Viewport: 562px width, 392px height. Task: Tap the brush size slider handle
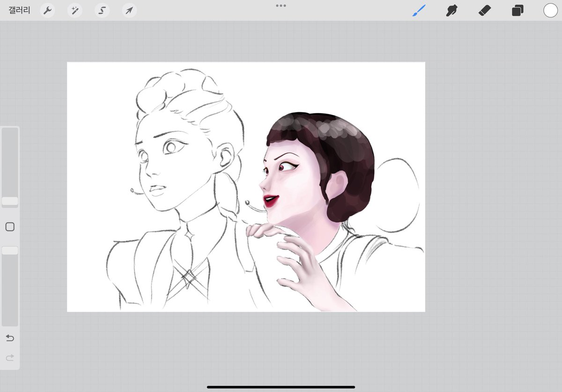click(x=10, y=201)
